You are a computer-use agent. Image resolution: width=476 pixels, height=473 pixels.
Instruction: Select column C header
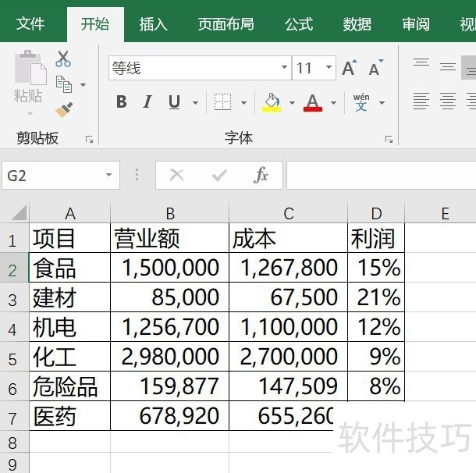tap(289, 213)
